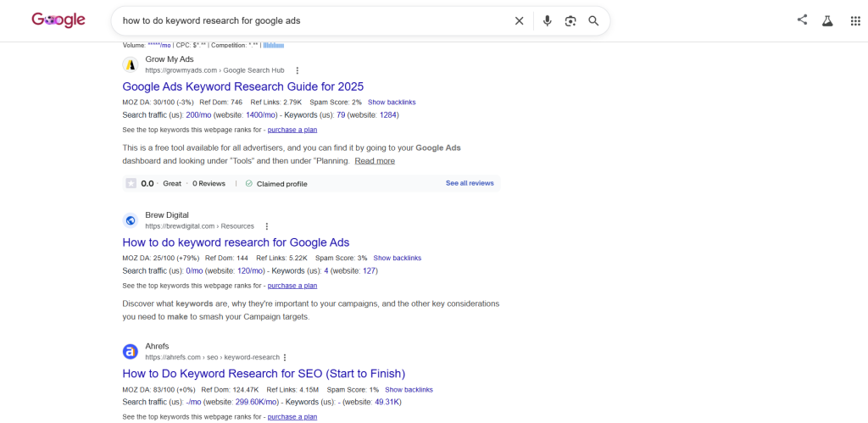868x423 pixels.
Task: Click 1400/mo website traffic value
Action: tap(261, 114)
